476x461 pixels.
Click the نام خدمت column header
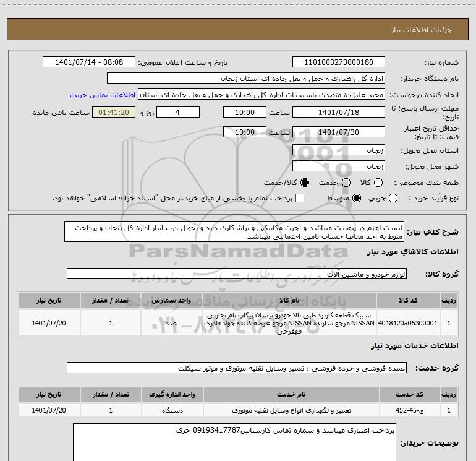[291, 394]
